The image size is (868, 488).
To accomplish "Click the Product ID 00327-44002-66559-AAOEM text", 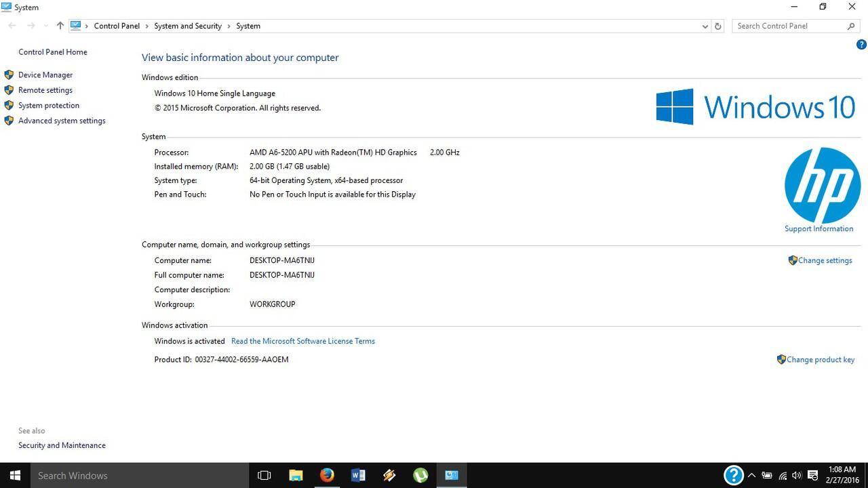I will pyautogui.click(x=241, y=359).
